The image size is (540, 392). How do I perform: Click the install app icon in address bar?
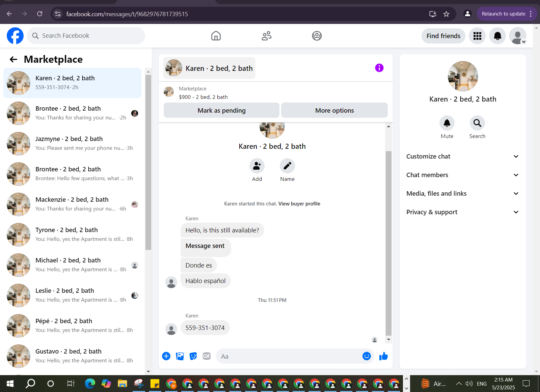point(433,14)
